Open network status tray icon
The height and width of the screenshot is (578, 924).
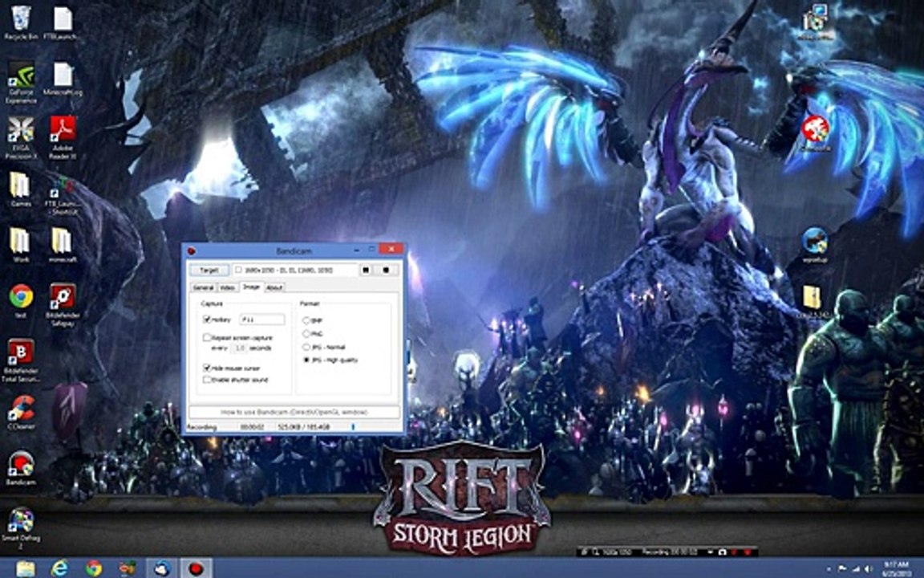tap(855, 570)
